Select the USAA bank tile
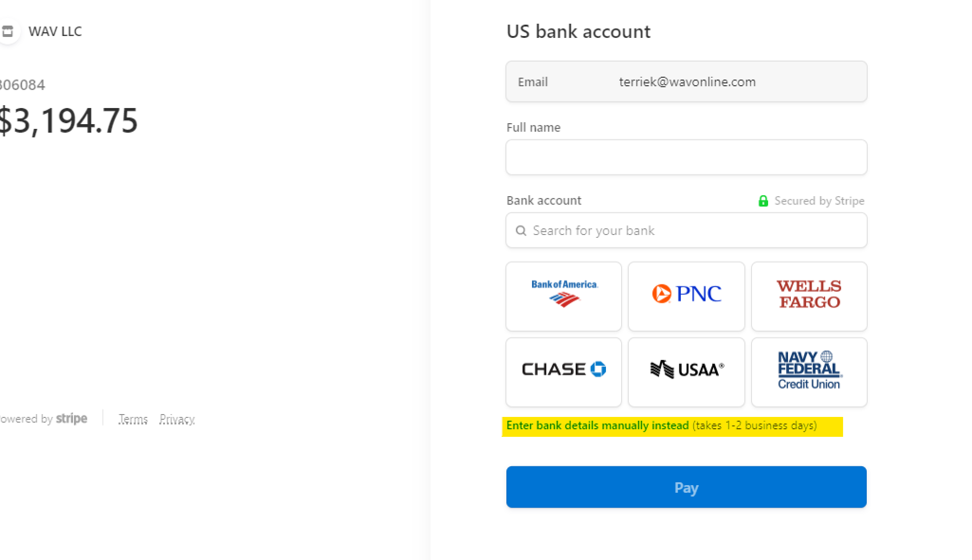The image size is (972, 560). [686, 372]
